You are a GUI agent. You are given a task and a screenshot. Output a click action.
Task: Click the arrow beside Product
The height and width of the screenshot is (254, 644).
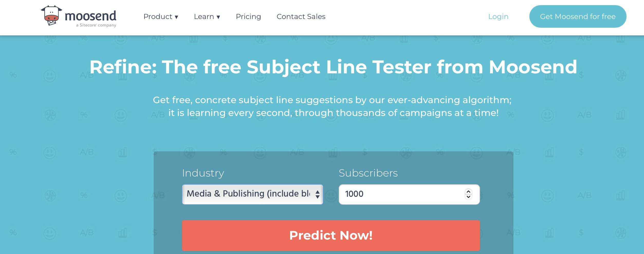pyautogui.click(x=177, y=17)
